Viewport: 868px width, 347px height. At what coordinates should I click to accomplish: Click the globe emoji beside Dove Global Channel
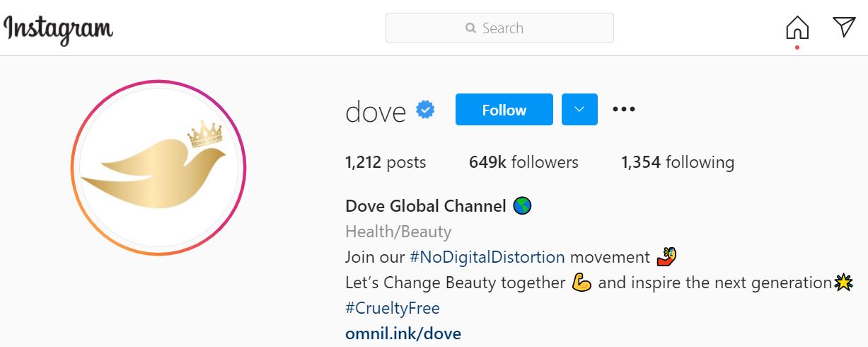(x=523, y=206)
